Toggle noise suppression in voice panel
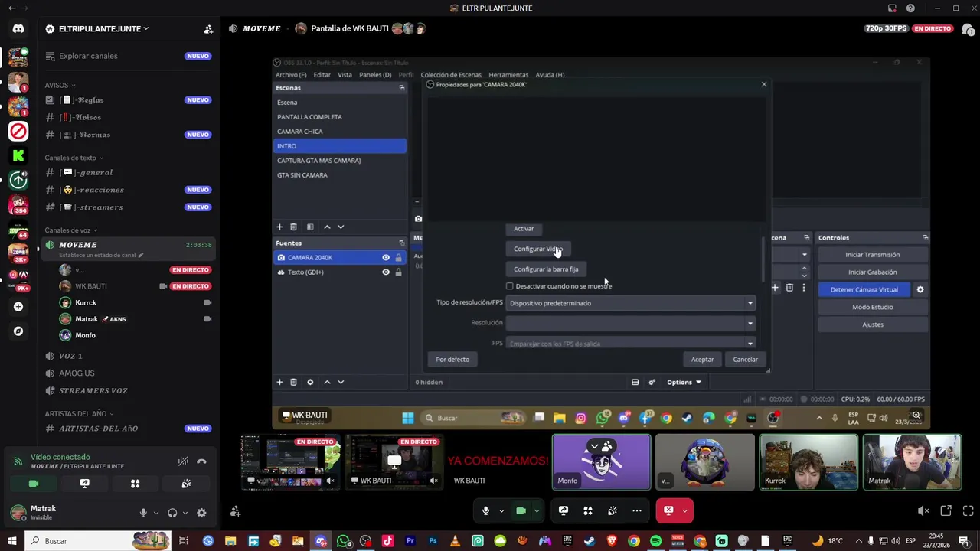 (x=183, y=461)
